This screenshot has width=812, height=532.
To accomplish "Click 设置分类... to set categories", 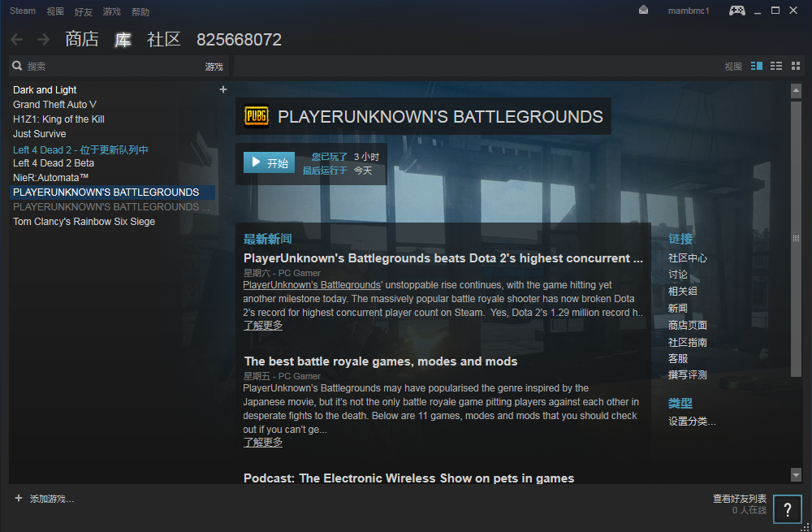I will [x=692, y=422].
